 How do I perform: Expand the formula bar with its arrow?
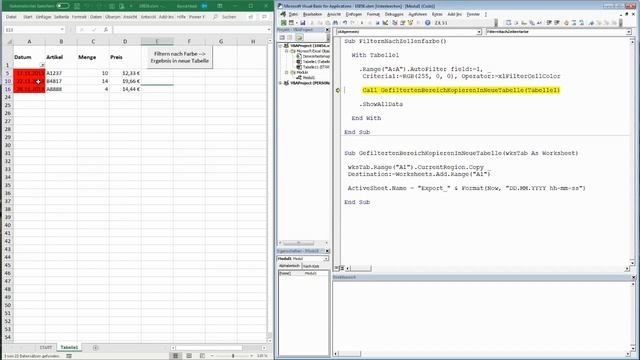[269, 30]
